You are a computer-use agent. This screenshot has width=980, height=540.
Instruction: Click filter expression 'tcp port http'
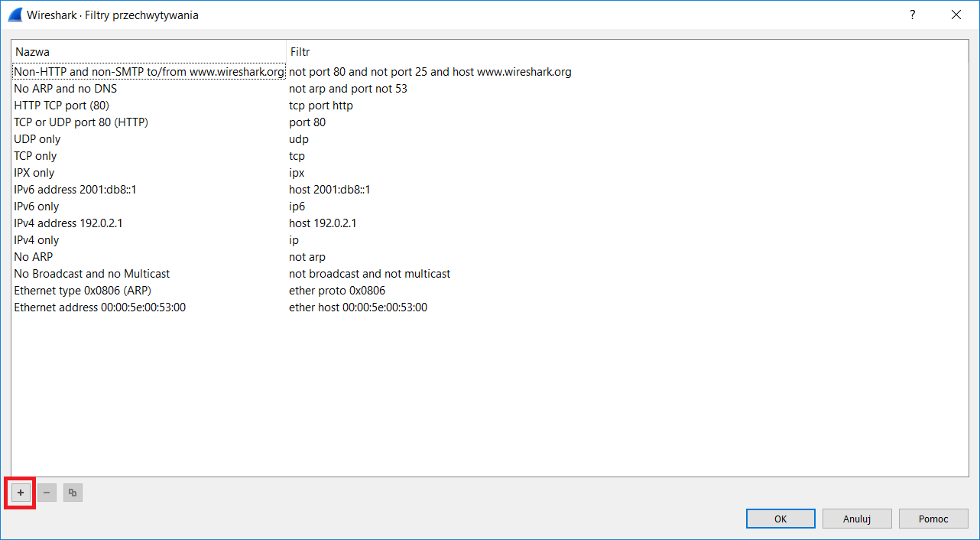pyautogui.click(x=321, y=106)
